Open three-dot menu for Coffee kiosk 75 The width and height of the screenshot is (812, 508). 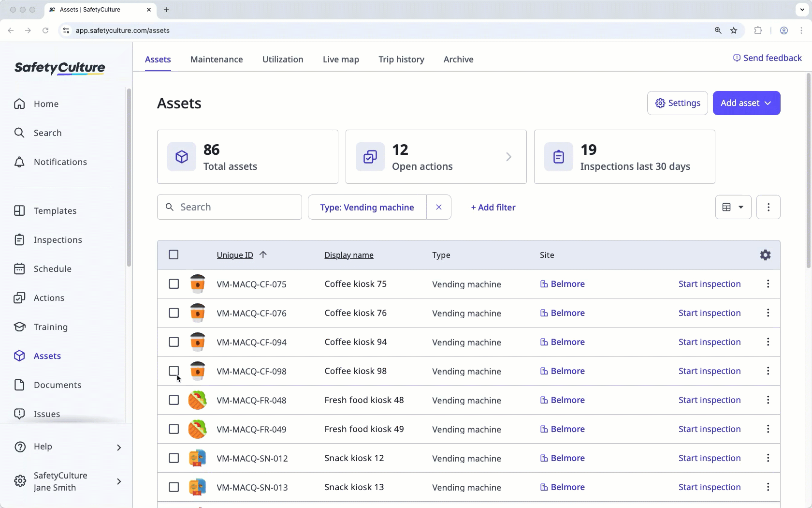pos(768,284)
